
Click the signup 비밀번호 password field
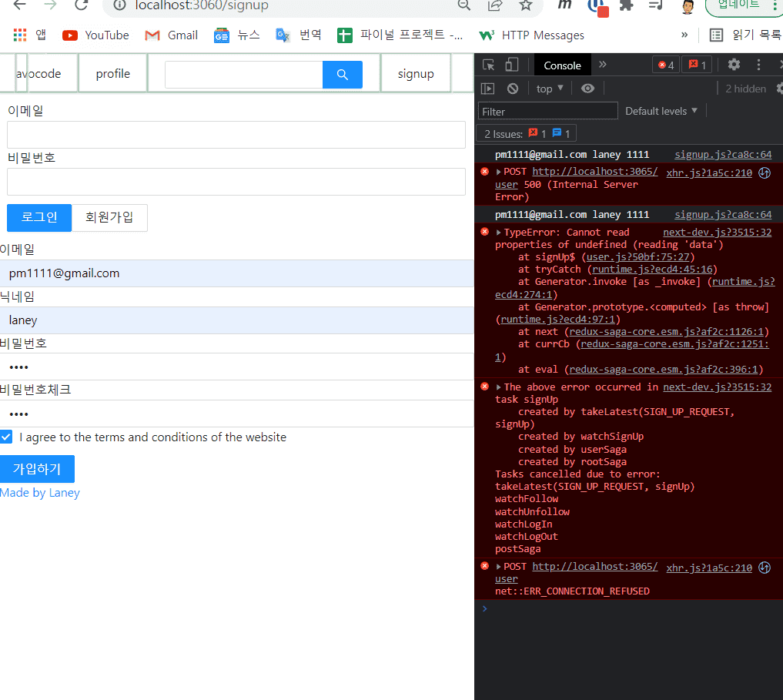[236, 367]
